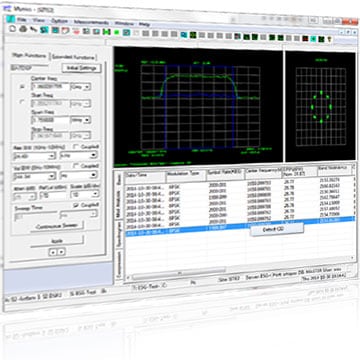This screenshot has height=360, width=360.
Task: Click the yellow light bulb toolbar icon
Action: click(x=330, y=39)
